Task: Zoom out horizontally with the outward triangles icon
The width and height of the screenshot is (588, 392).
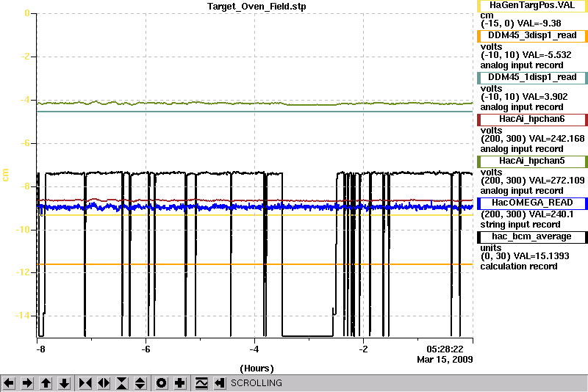Action: (104, 383)
